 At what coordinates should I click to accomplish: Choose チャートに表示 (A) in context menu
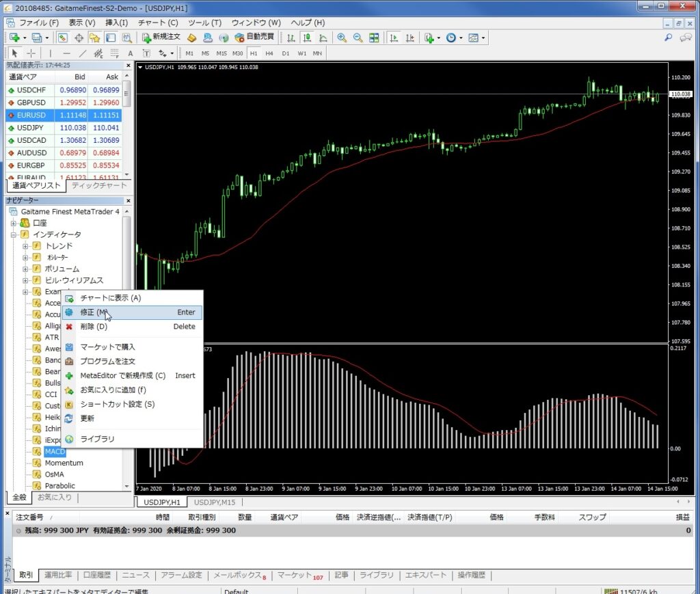pos(132,298)
